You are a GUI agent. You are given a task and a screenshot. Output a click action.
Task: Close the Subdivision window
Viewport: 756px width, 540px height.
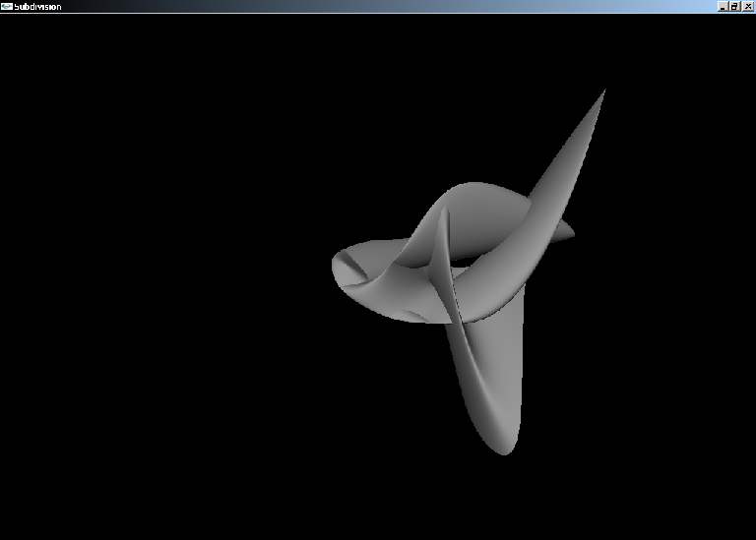coord(748,6)
